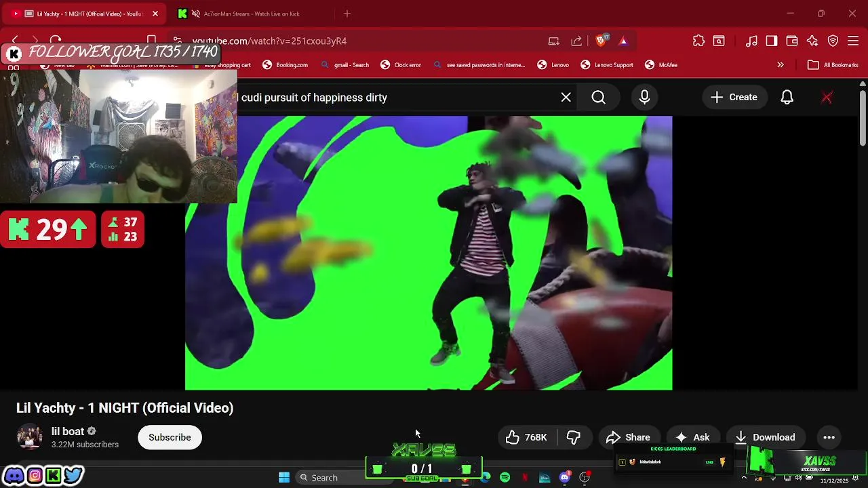868x488 pixels.
Task: Click the Ask button under video
Action: pyautogui.click(x=692, y=437)
